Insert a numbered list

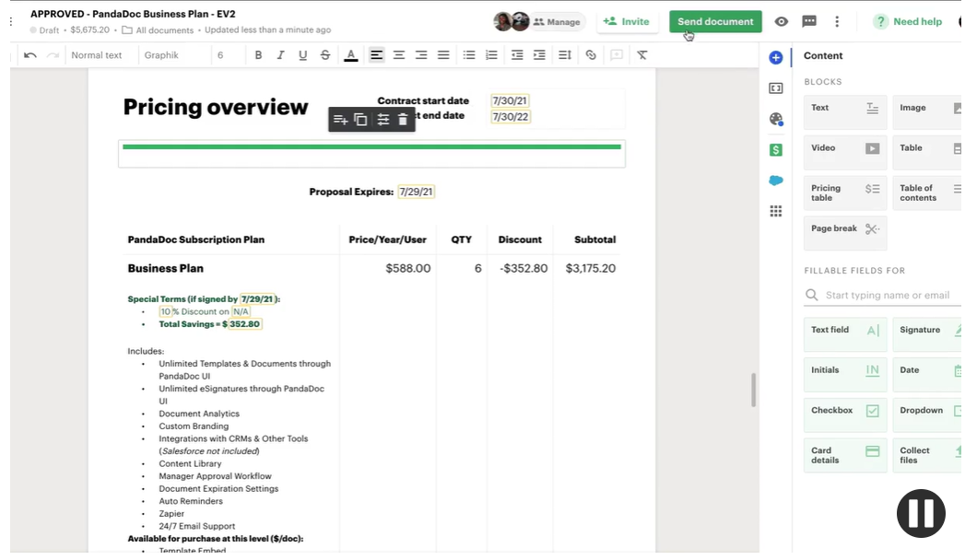tap(491, 55)
